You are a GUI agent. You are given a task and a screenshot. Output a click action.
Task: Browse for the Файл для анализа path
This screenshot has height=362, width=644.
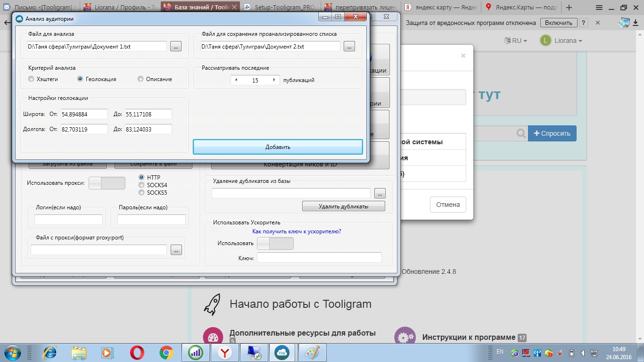(x=175, y=47)
